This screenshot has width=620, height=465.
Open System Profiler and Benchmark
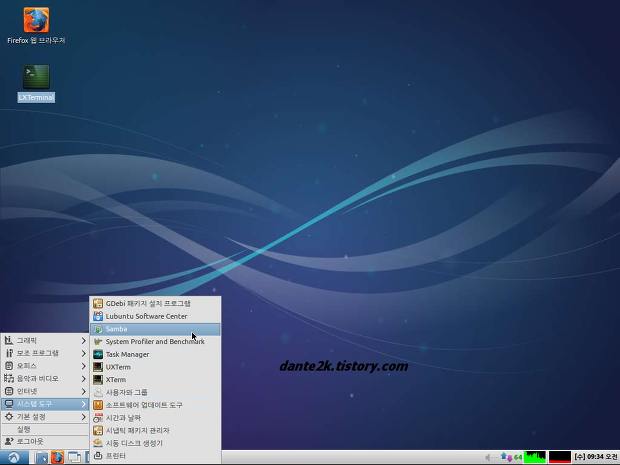click(x=155, y=342)
